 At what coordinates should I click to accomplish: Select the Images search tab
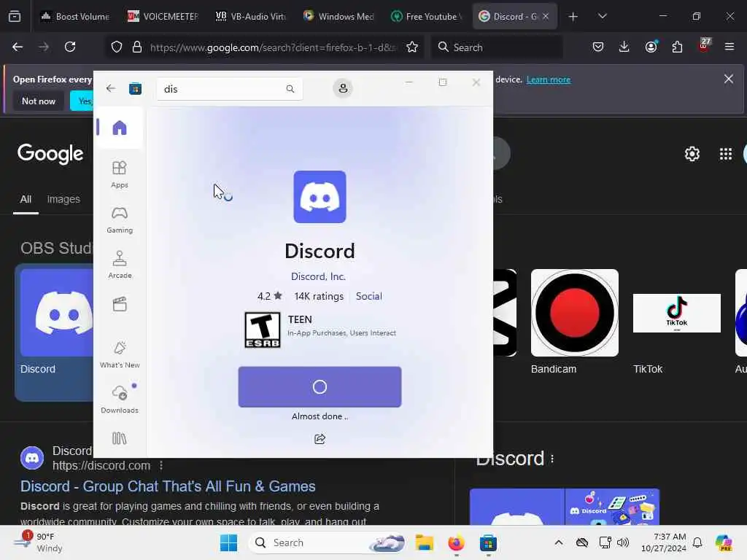point(63,199)
